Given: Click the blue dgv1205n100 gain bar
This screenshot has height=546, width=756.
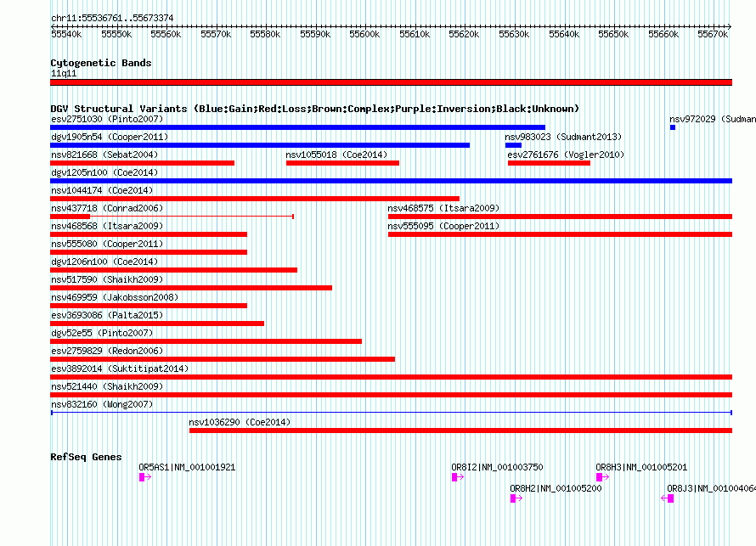Looking at the screenshot, I should 391,181.
